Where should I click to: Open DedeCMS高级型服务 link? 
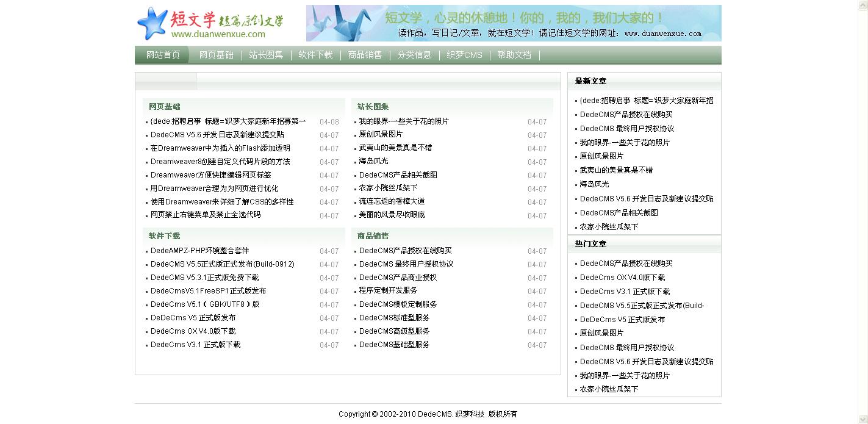[x=394, y=331]
